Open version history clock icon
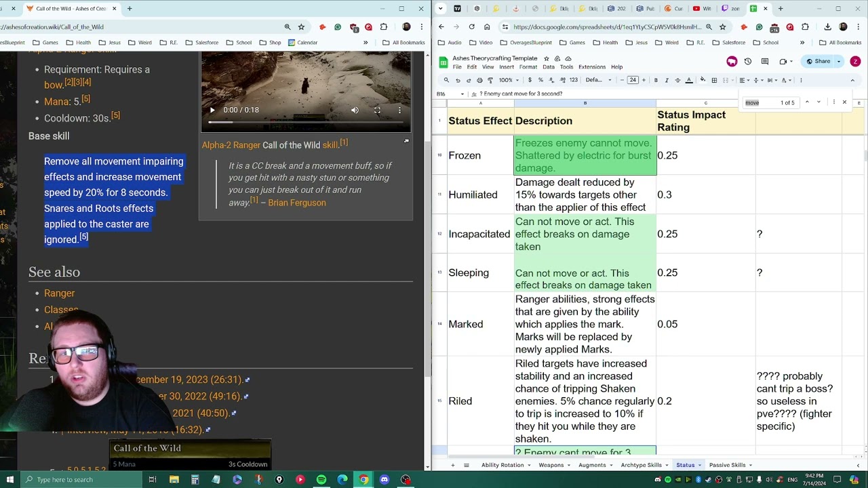 point(748,61)
